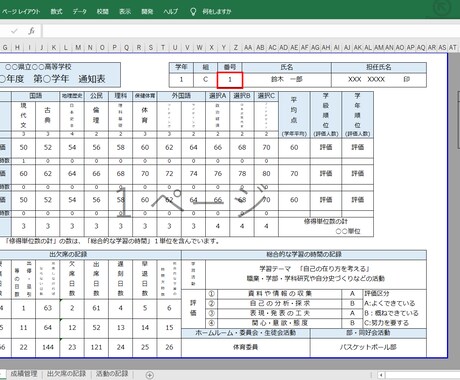The width and height of the screenshot is (460, 380).
Task: Open the 表示 ribbon tab
Action: tap(125, 11)
